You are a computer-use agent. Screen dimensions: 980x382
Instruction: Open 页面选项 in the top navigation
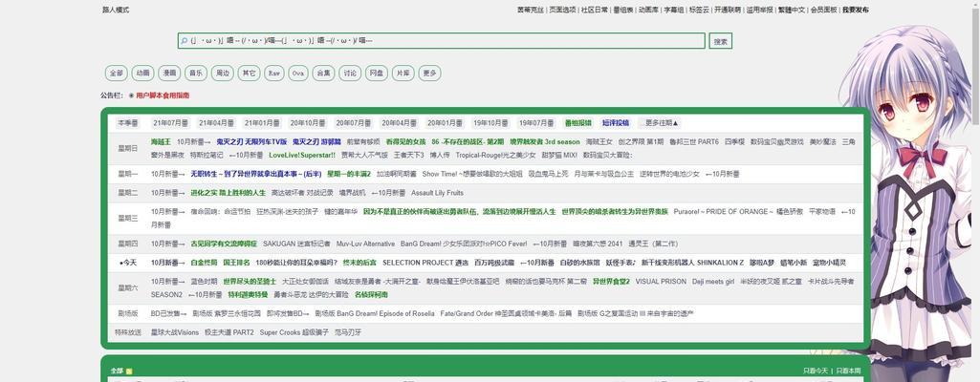click(562, 10)
